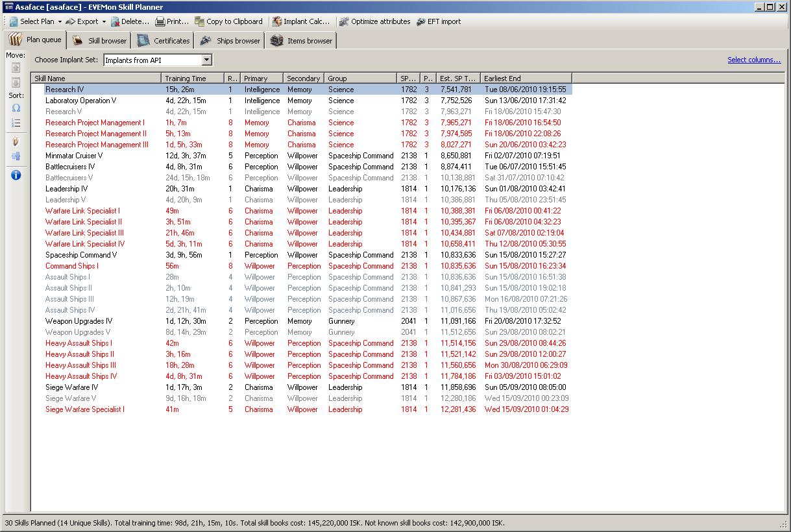
Task: Click the Move down arrow button
Action: click(x=16, y=83)
